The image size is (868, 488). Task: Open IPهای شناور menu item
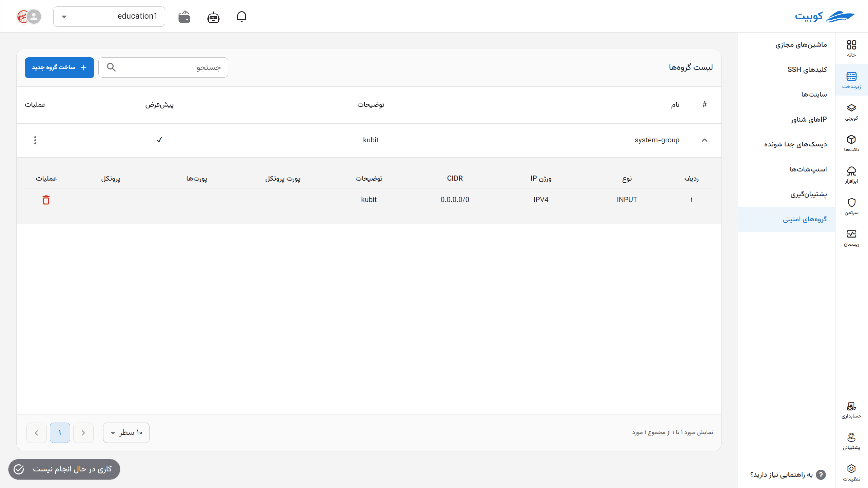[787, 119]
